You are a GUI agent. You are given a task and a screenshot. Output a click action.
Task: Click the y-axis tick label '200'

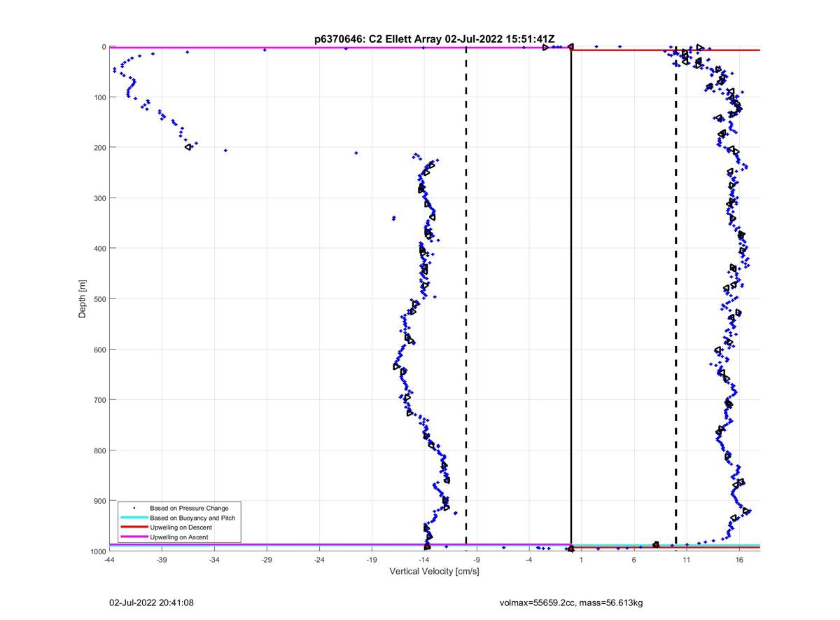tap(99, 148)
